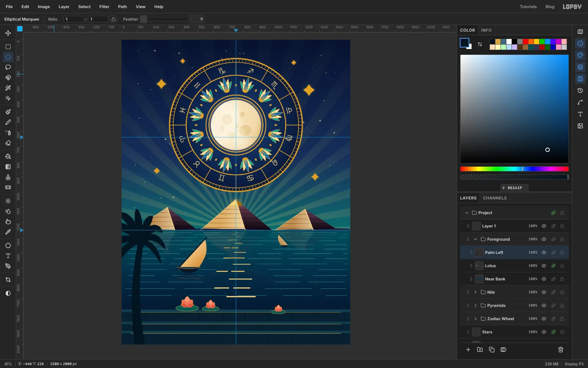This screenshot has height=368, width=588.
Task: Select the Eraser tool
Action: coord(8,143)
